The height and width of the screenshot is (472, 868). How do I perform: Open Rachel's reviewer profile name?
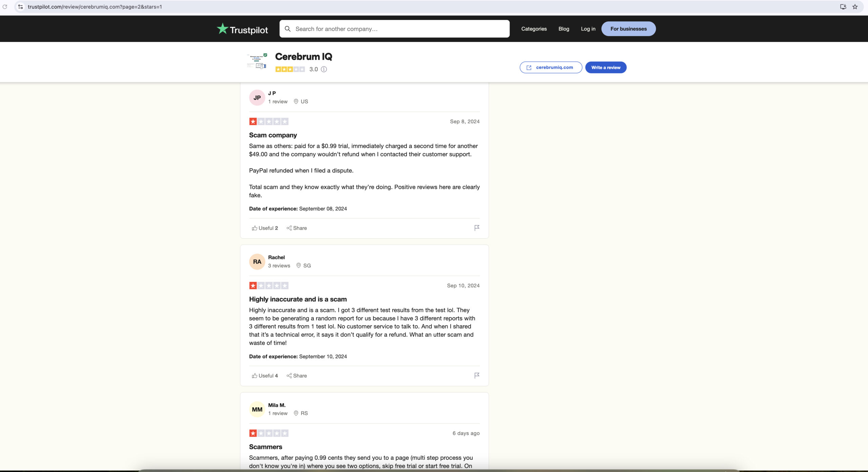point(276,257)
